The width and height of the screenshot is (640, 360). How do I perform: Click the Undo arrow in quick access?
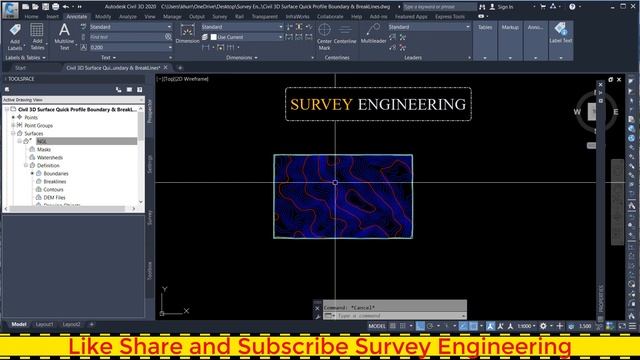pyautogui.click(x=66, y=7)
